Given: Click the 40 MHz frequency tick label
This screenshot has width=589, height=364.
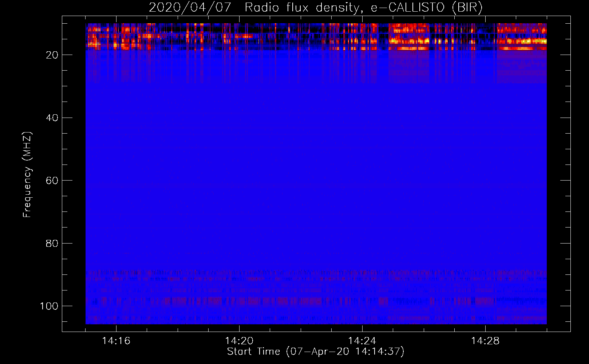Looking at the screenshot, I should click(x=52, y=118).
